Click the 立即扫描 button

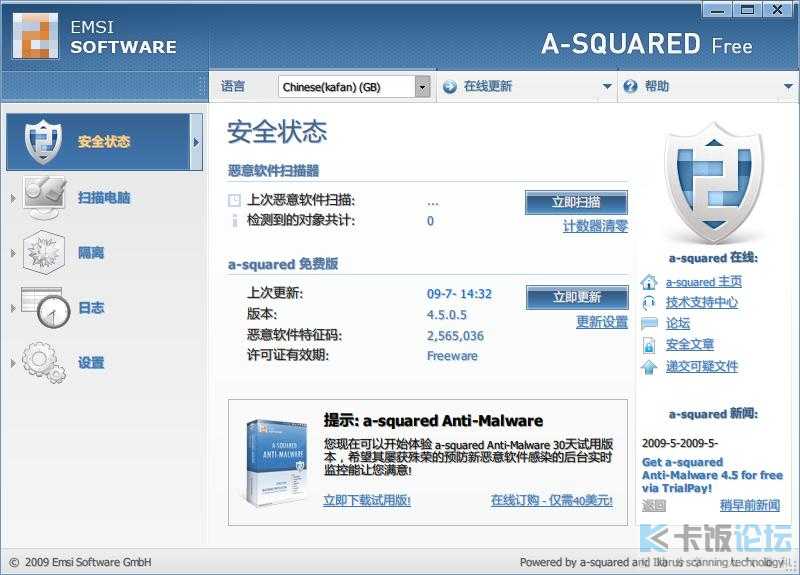point(576,203)
